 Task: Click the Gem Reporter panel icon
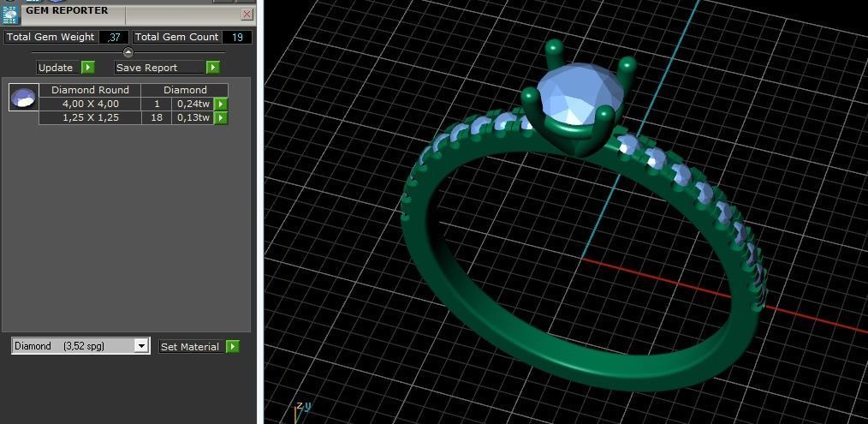[10, 15]
